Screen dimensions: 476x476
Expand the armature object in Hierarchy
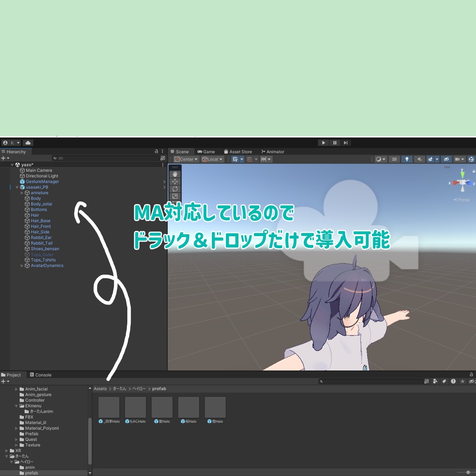point(21,192)
